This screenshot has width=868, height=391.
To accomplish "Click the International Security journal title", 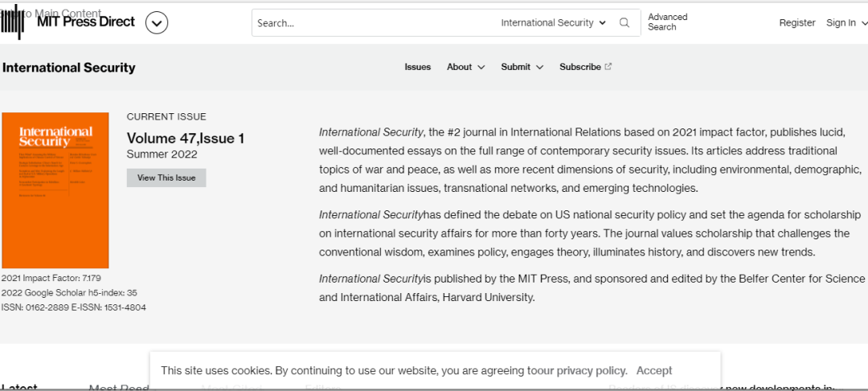I will coord(69,67).
